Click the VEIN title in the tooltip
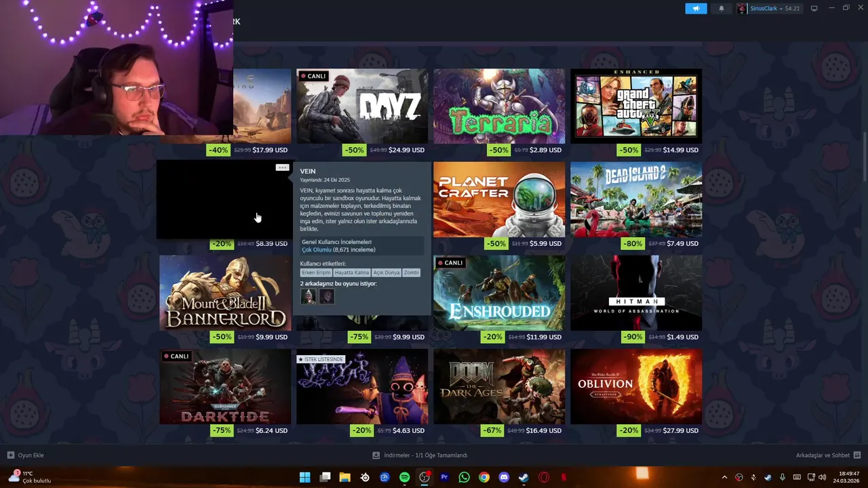This screenshot has height=488, width=868. 308,171
